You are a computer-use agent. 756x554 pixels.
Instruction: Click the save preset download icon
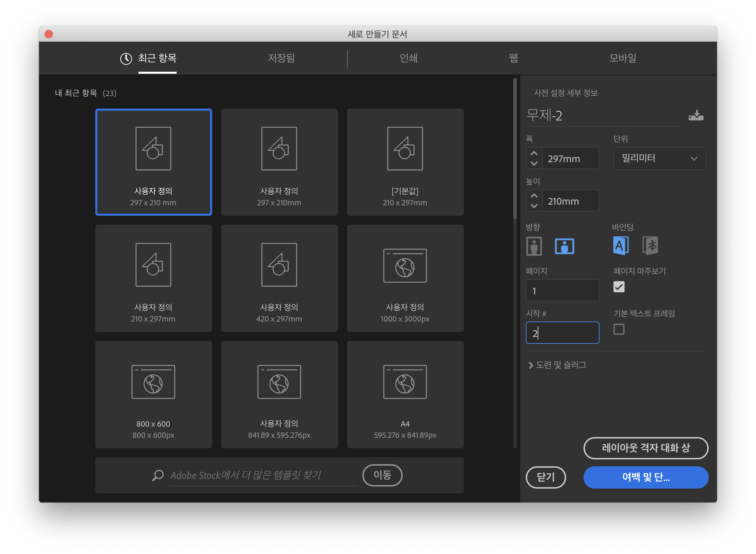696,116
